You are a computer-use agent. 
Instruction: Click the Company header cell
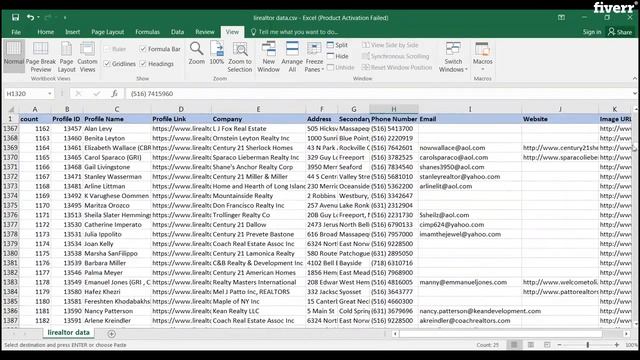tap(258, 119)
